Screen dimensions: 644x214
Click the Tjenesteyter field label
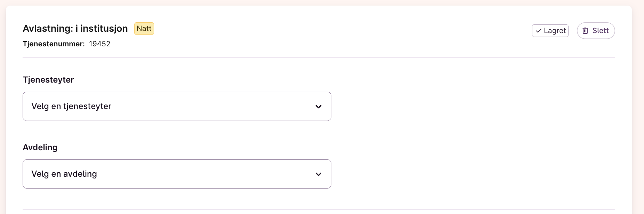pos(48,80)
